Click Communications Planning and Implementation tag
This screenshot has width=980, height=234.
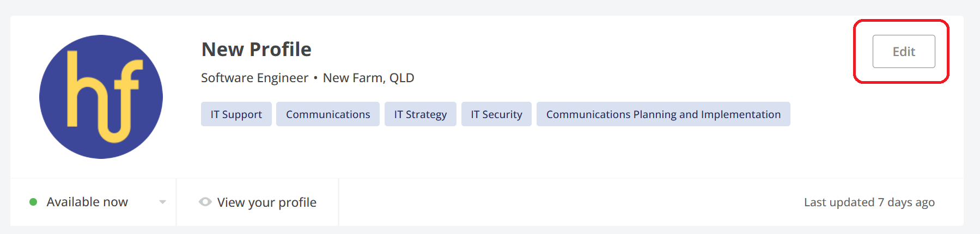[663, 114]
